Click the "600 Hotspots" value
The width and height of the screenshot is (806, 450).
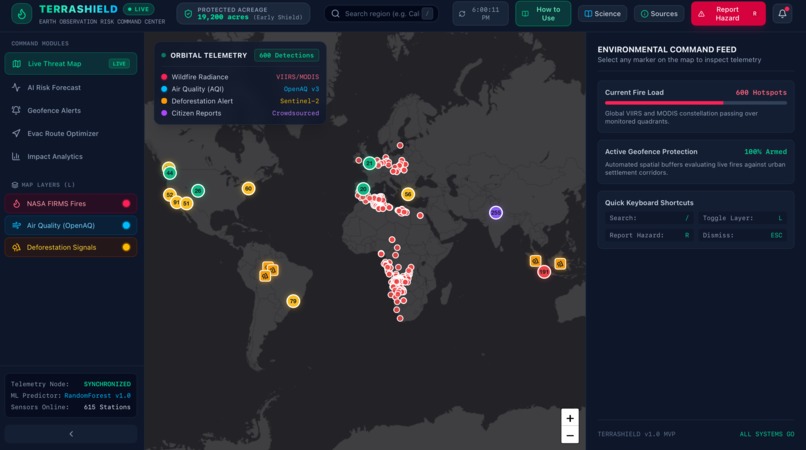pyautogui.click(x=761, y=93)
